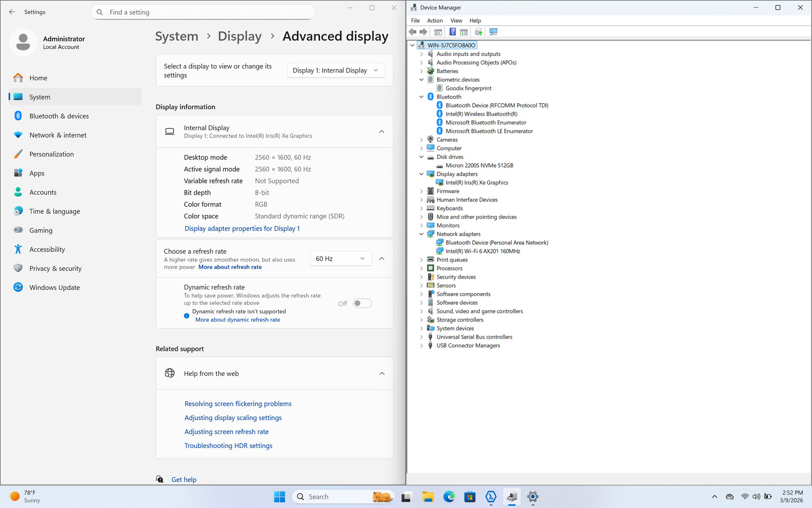Select Microsoft Bluetooth LE Enumerator entry
The height and width of the screenshot is (508, 812).
489,131
